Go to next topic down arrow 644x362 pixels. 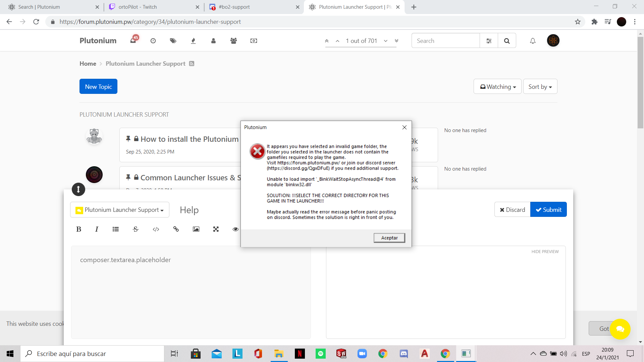coord(386,41)
